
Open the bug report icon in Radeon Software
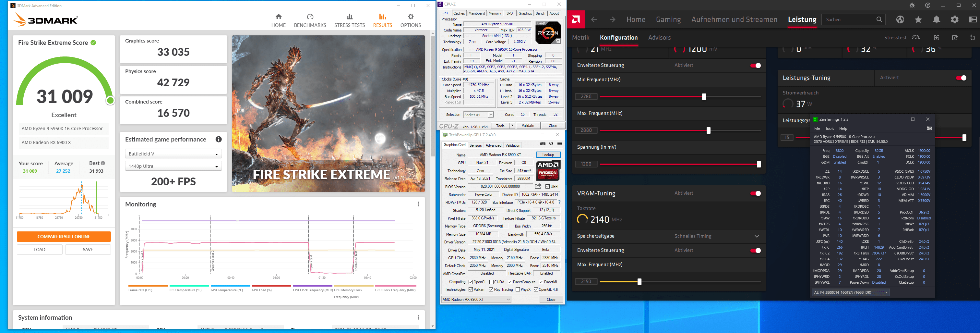[912, 5]
